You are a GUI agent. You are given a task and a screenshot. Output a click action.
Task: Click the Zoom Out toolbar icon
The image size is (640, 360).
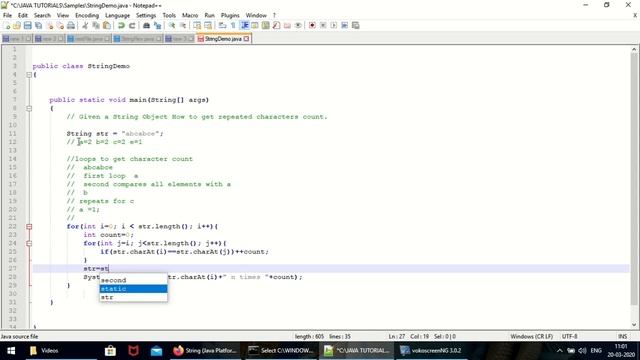click(183, 25)
